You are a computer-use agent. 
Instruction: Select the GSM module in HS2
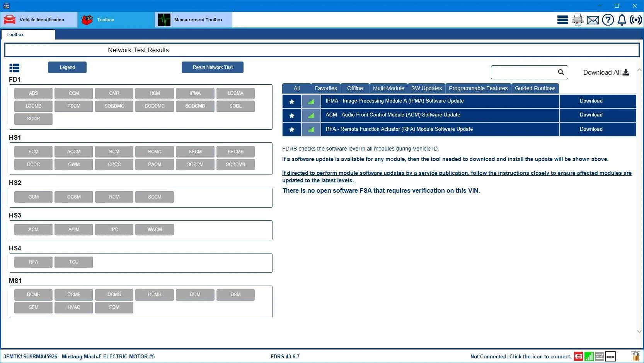pyautogui.click(x=33, y=197)
